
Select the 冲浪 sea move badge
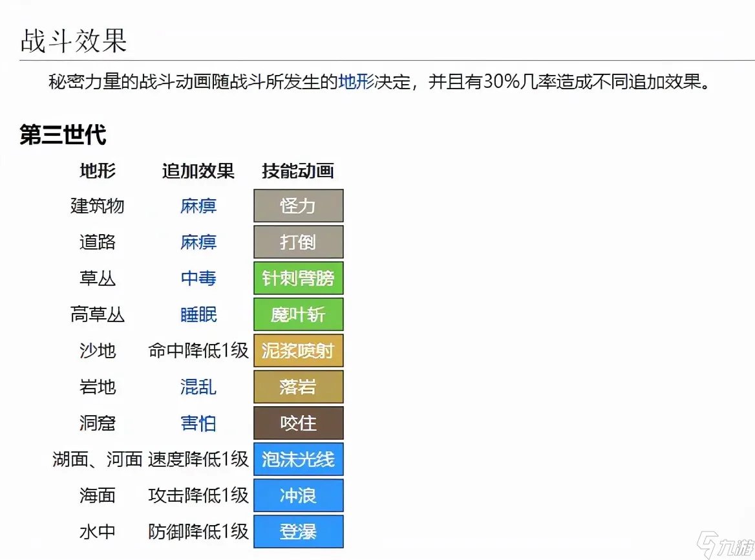[x=298, y=495]
